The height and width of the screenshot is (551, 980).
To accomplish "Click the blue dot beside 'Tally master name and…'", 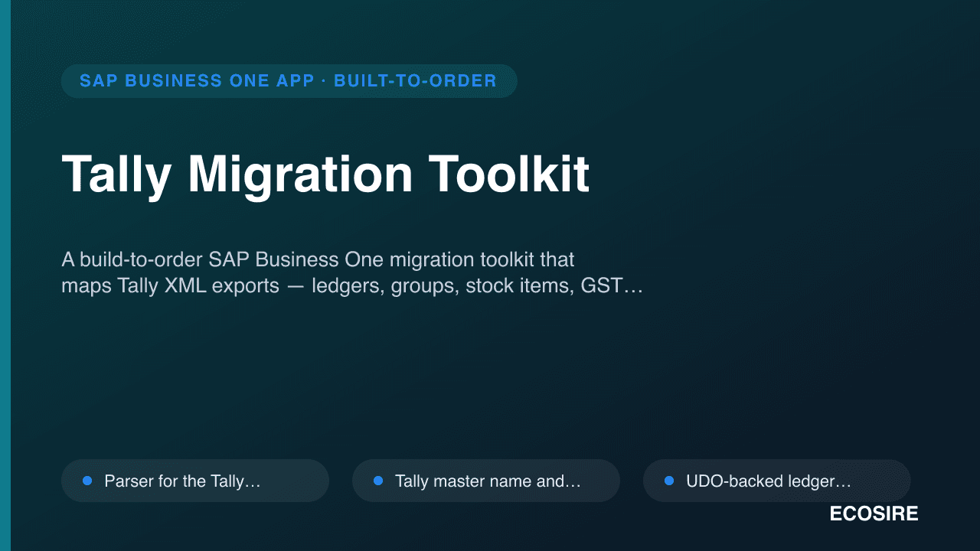I will 378,481.
